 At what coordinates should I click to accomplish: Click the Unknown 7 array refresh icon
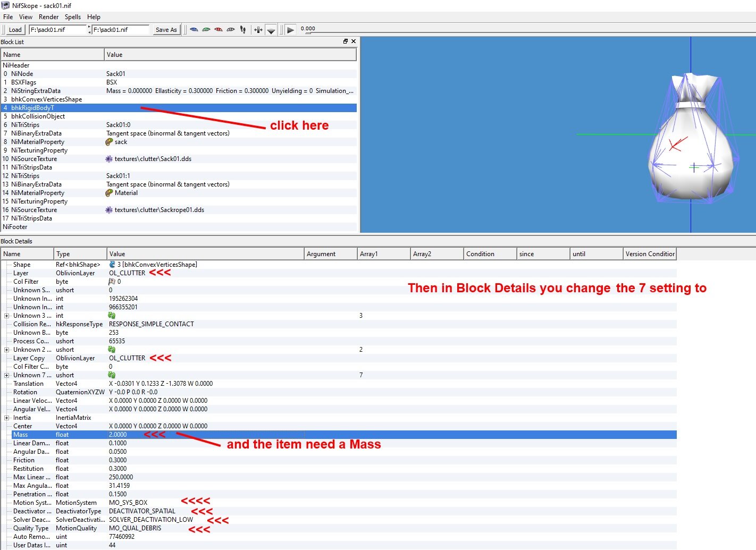pos(112,375)
